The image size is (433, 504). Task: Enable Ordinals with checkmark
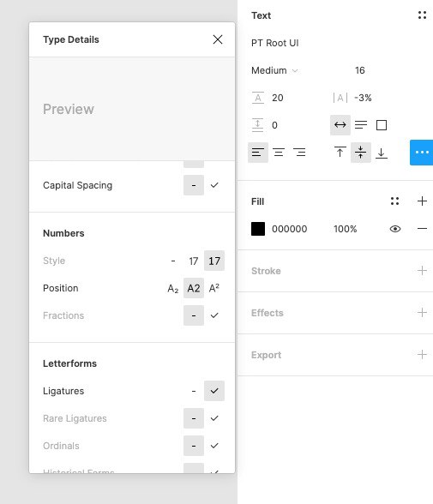[x=214, y=446]
